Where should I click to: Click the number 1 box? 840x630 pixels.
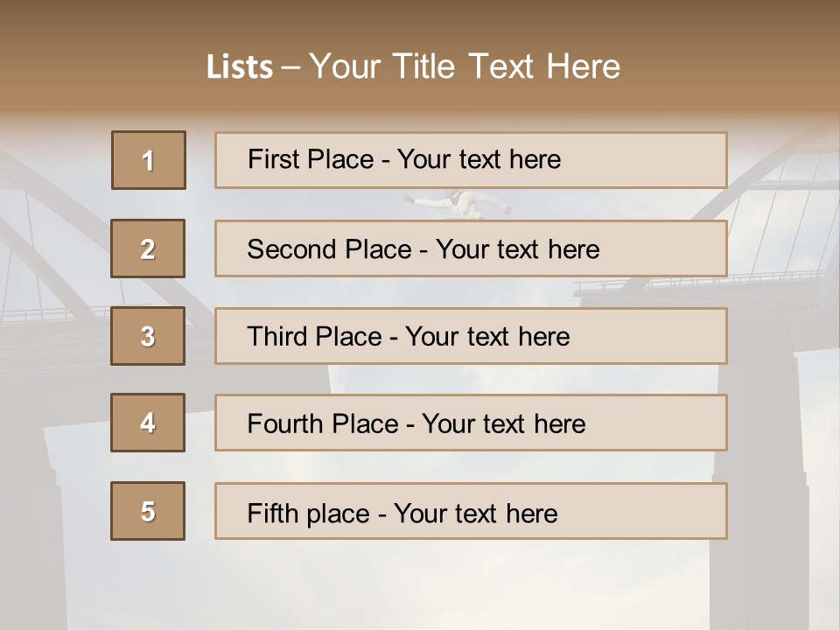[x=149, y=160]
